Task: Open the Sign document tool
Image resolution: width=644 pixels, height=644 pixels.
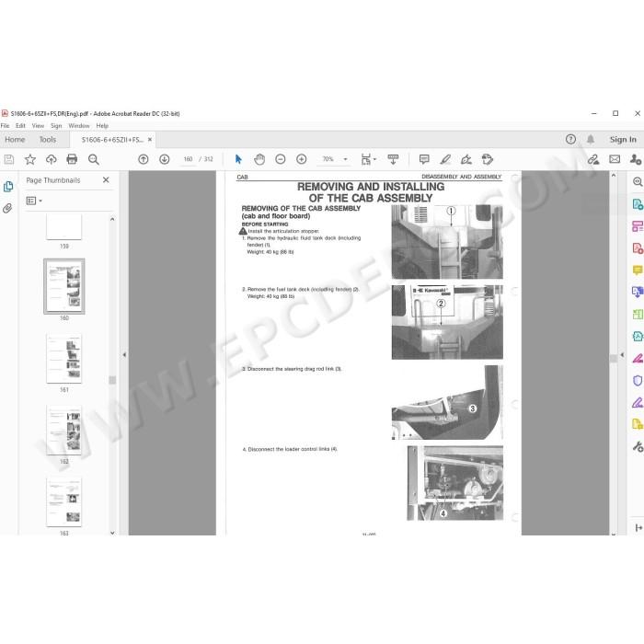Action: coord(466,159)
